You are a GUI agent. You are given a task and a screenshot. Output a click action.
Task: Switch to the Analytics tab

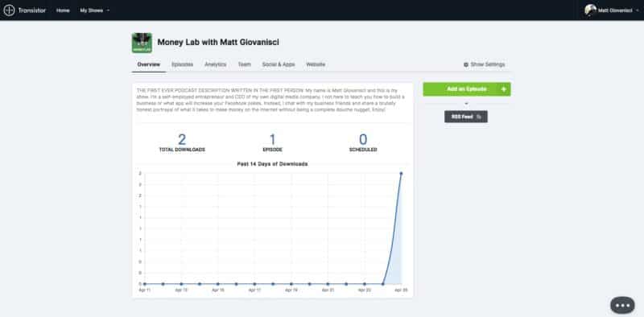[215, 64]
